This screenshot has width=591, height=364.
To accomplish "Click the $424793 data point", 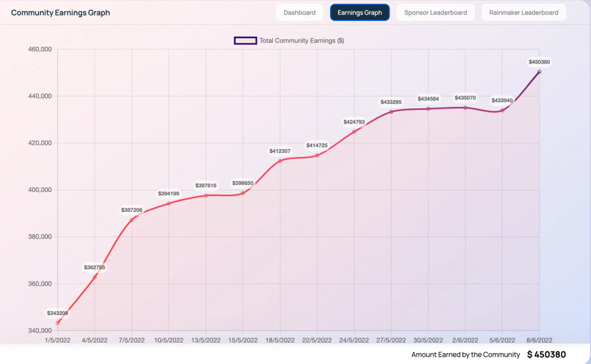I will tap(354, 132).
